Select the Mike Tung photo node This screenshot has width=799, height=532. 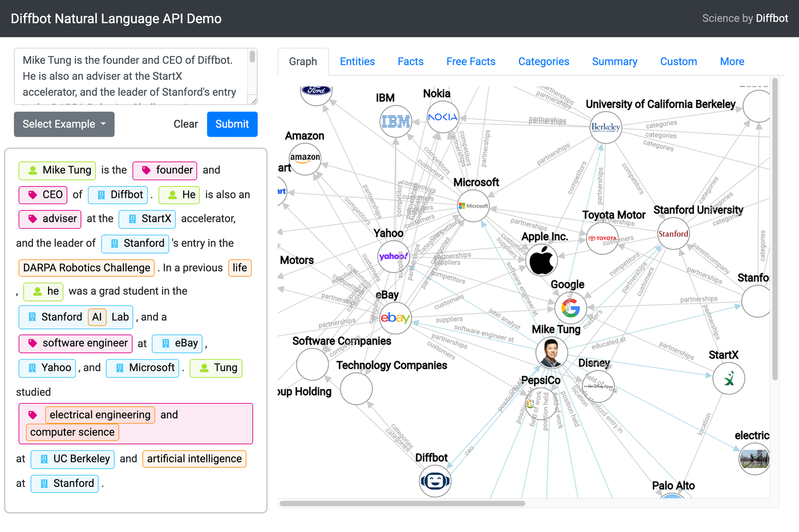point(552,352)
